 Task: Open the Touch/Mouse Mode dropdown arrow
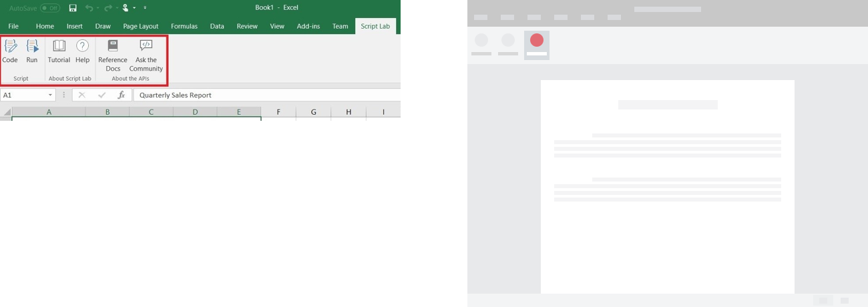tap(134, 8)
